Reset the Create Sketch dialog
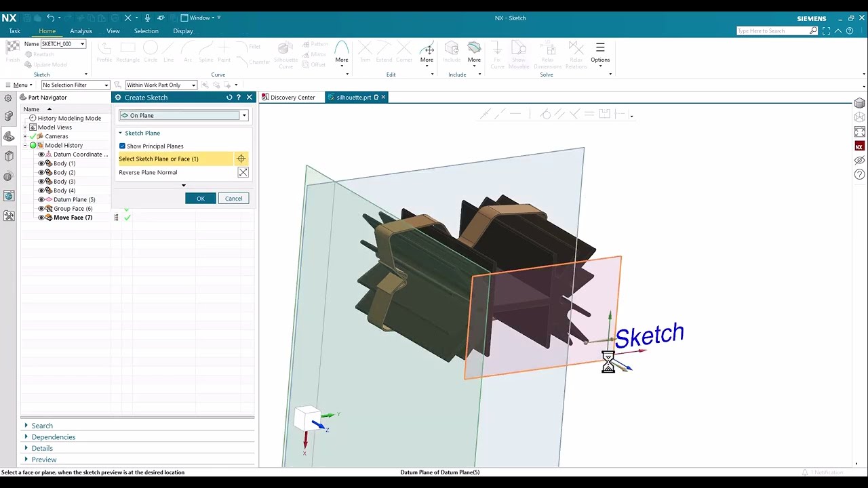The width and height of the screenshot is (868, 488). pyautogui.click(x=229, y=98)
